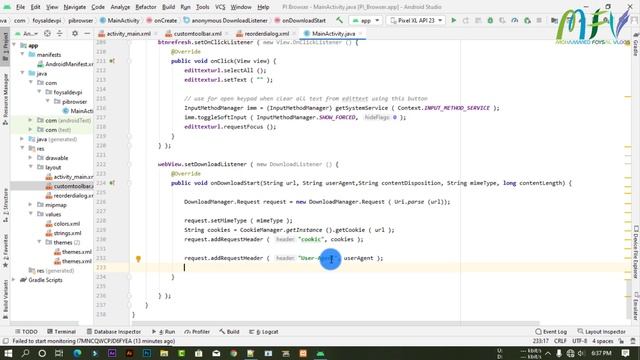This screenshot has height=360, width=640.
Task: Switch to activity_main.xml editor tab
Action: (125, 33)
